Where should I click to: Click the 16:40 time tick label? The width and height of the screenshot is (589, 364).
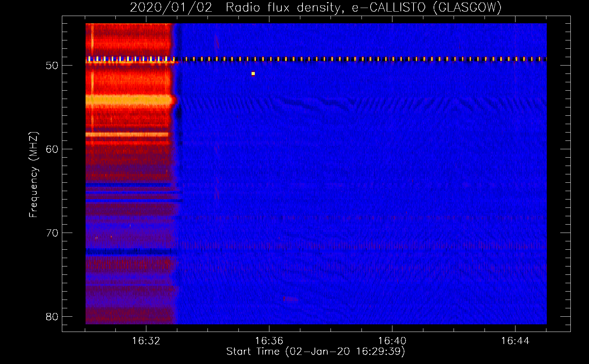(392, 341)
